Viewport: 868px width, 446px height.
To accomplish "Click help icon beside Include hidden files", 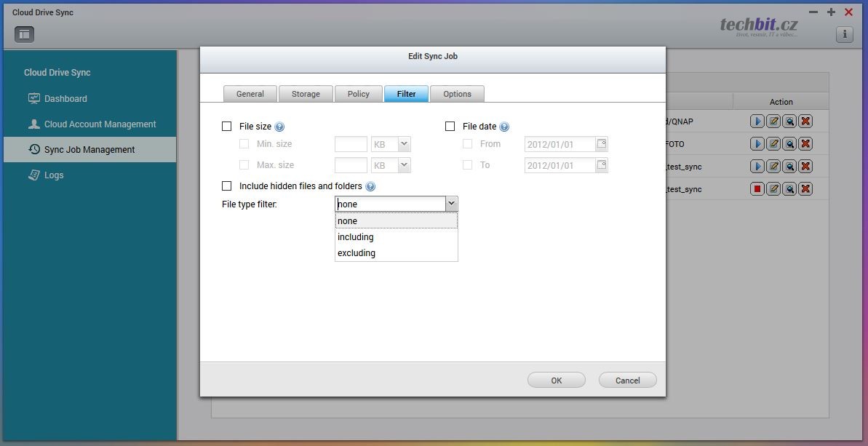I will click(x=370, y=187).
